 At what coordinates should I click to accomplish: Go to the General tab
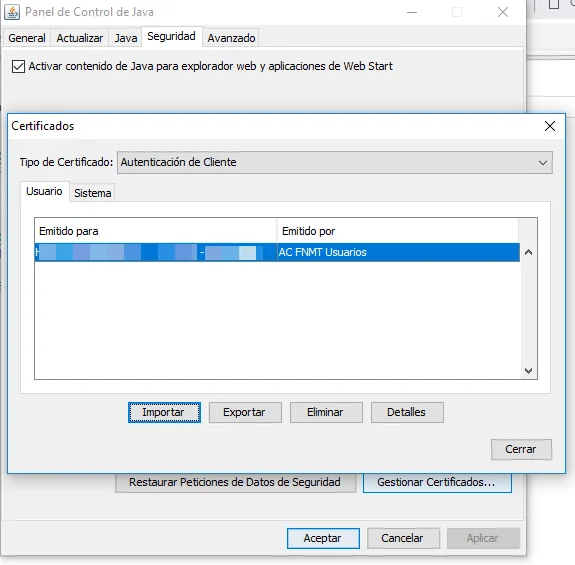(27, 38)
